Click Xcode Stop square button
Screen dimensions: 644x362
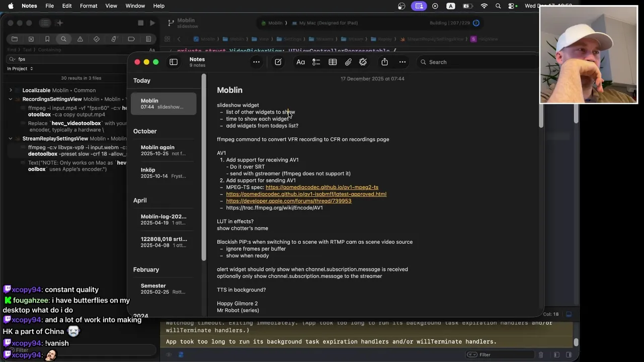(141, 23)
